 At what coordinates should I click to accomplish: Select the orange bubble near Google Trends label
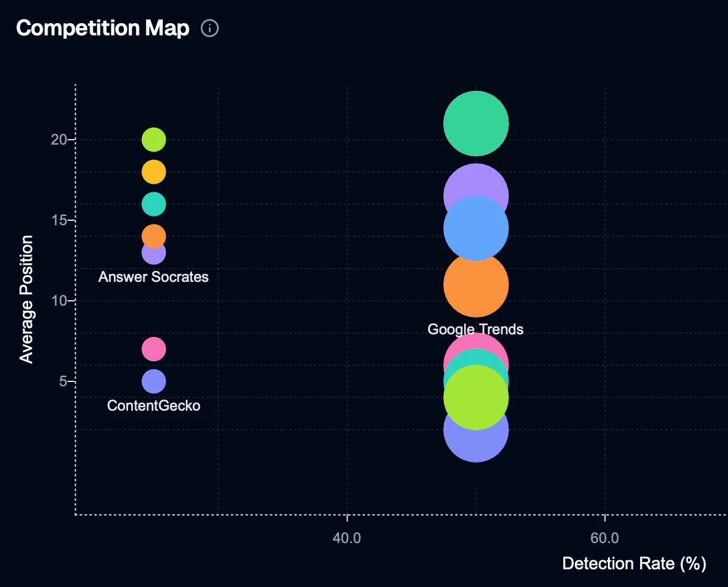[476, 286]
